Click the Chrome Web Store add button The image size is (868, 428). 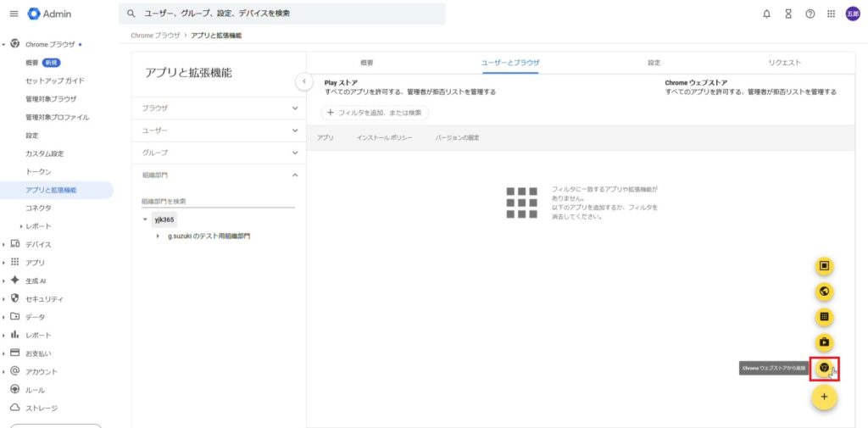coord(824,368)
